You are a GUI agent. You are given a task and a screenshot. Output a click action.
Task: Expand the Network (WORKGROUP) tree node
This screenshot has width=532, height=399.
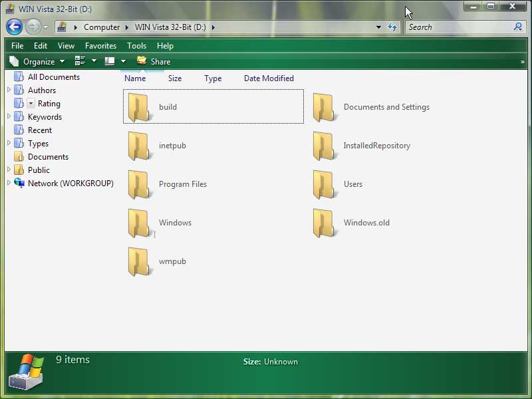pyautogui.click(x=9, y=182)
